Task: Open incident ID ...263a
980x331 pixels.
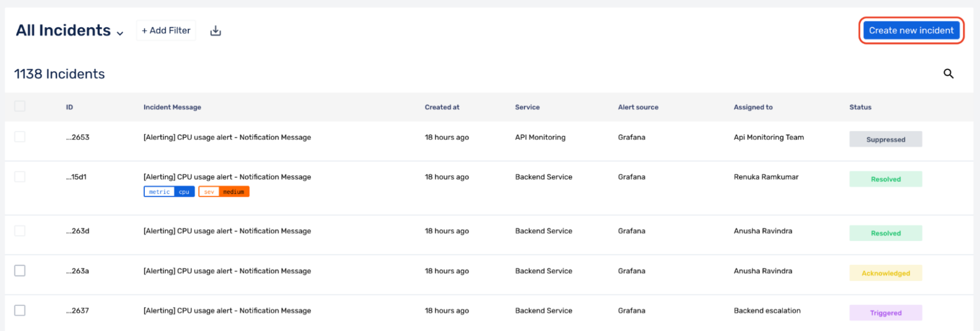Action: 78,271
